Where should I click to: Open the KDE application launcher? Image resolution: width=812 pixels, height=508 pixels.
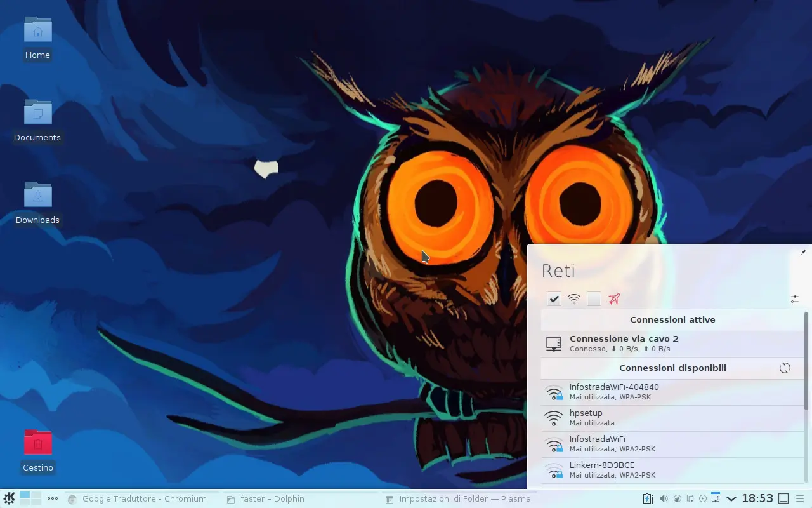[9, 498]
